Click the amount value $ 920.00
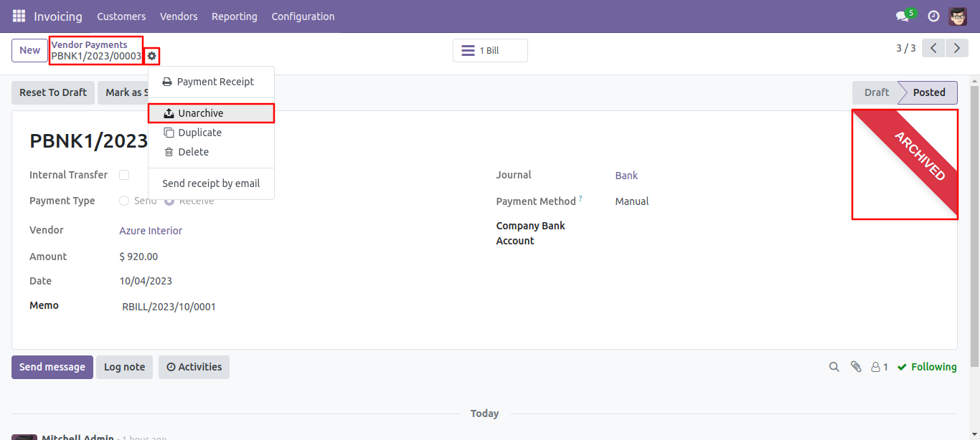 click(x=138, y=257)
